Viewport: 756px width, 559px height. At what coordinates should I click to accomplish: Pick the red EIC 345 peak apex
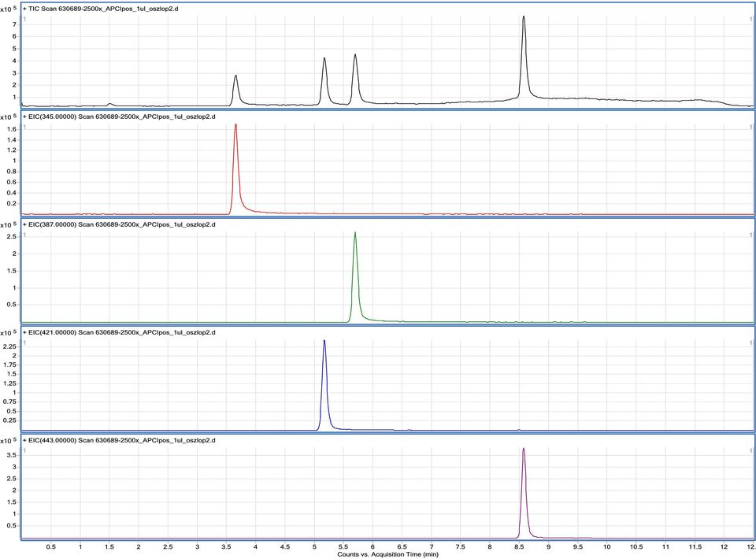235,125
